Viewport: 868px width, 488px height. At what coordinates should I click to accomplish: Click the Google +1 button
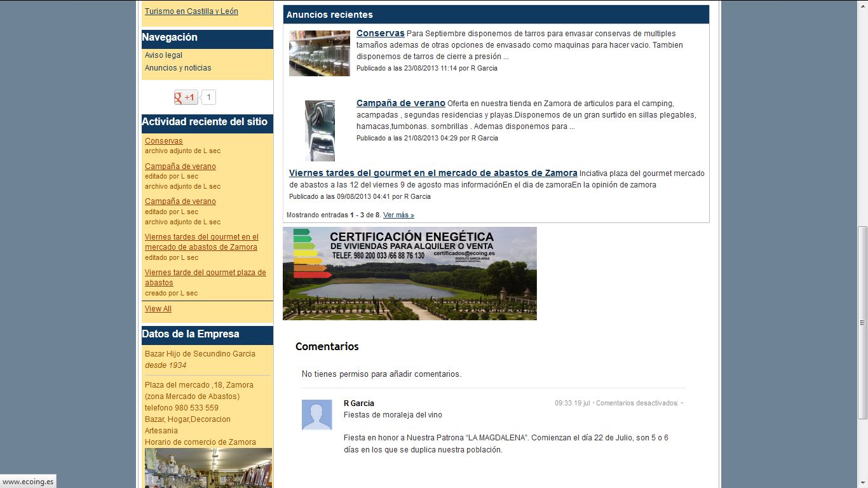point(186,97)
